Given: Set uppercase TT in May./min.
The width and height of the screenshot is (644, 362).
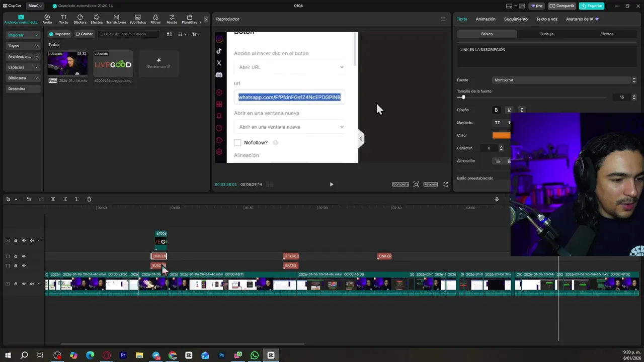Looking at the screenshot, I should click(x=497, y=123).
